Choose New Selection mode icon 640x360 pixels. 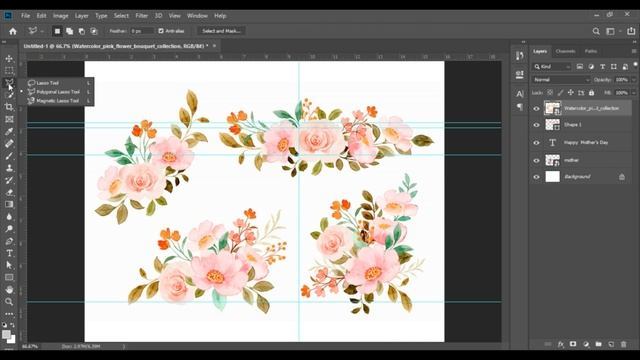pos(57,31)
